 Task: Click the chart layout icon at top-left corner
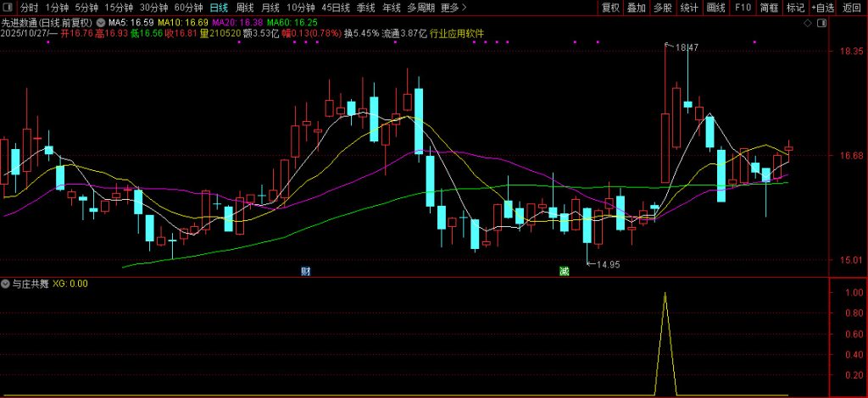[8, 8]
